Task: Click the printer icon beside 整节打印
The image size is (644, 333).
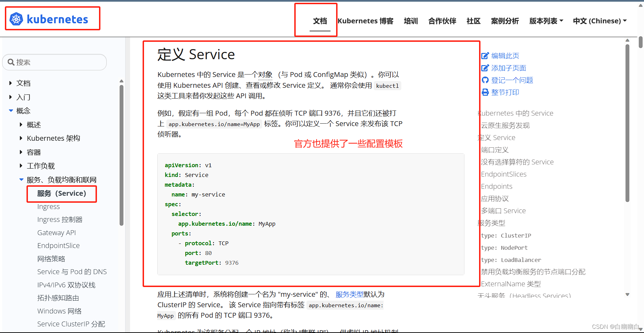Action: coord(485,92)
